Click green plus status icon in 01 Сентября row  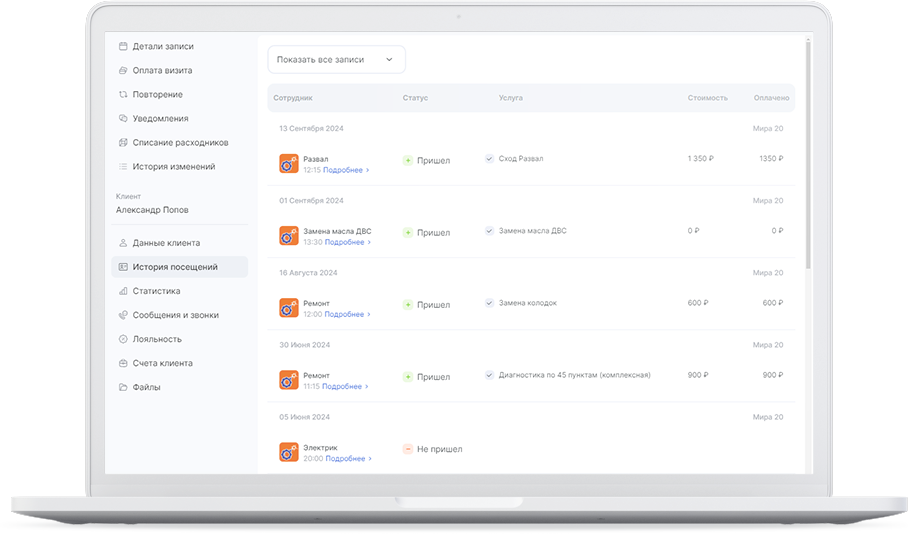click(408, 232)
